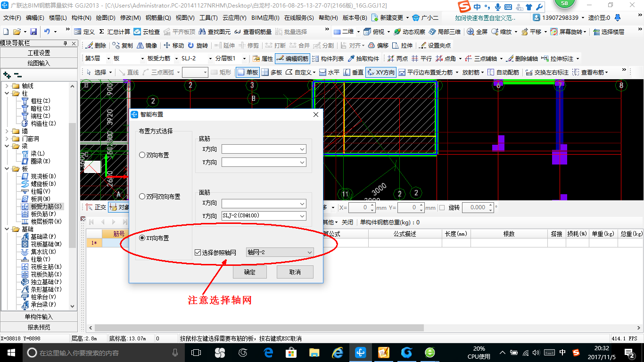Select 垂直 vertical rebar layout
The image size is (644, 362).
tap(354, 73)
